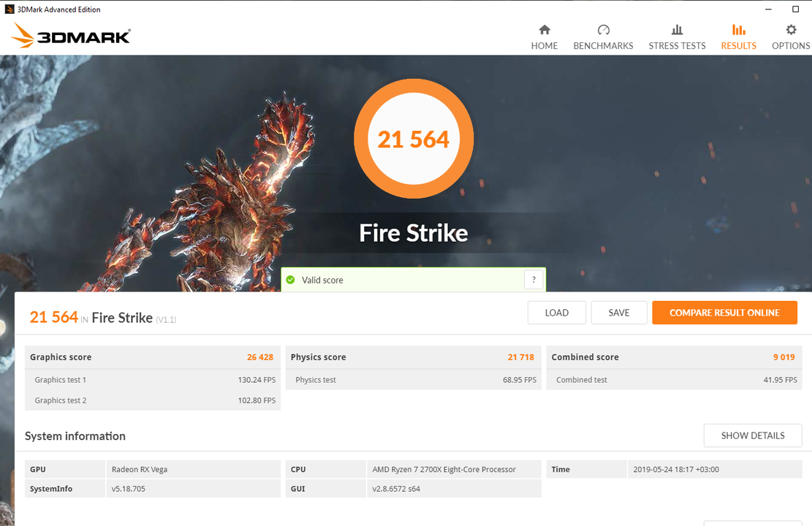Click the LOAD button
Image resolution: width=812 pixels, height=526 pixels.
click(x=557, y=313)
